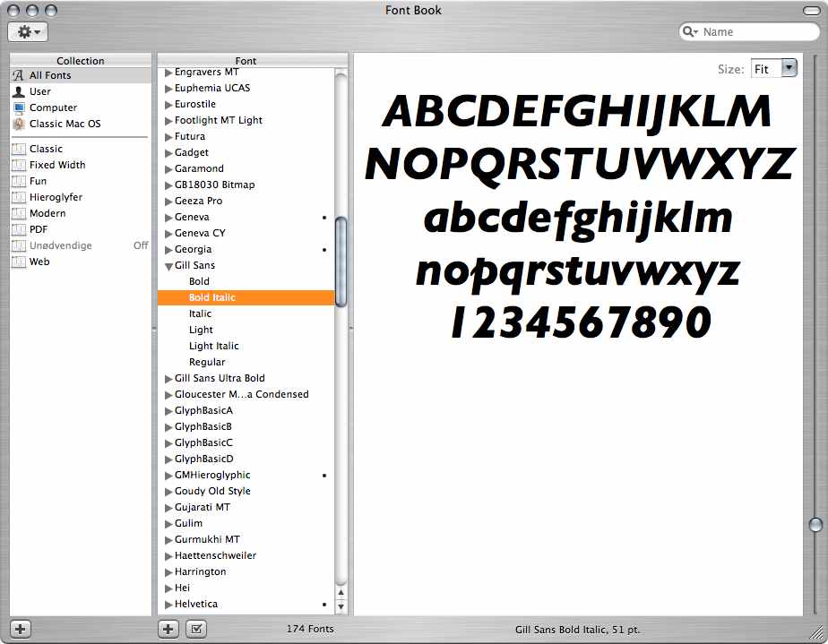Expand the Helvetica family
Screen dimensions: 828x644
[168, 605]
